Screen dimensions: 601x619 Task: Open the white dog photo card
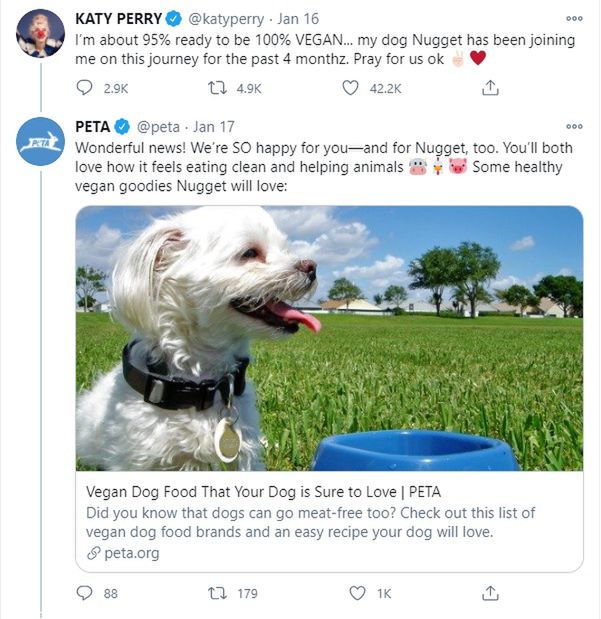click(329, 338)
